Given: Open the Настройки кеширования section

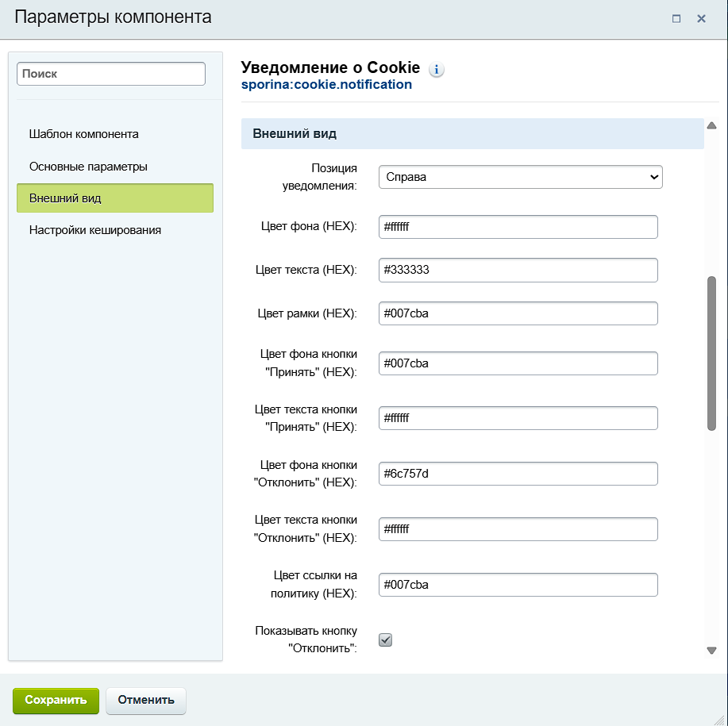Looking at the screenshot, I should point(95,230).
